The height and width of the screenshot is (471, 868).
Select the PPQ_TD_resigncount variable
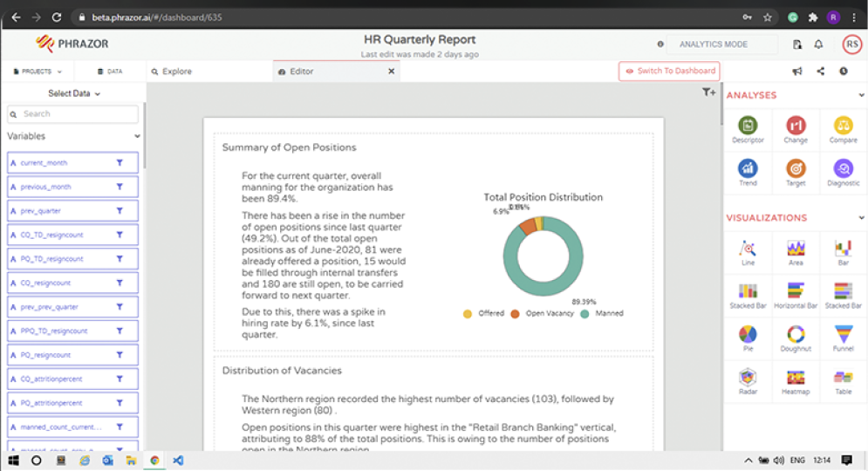click(72, 331)
